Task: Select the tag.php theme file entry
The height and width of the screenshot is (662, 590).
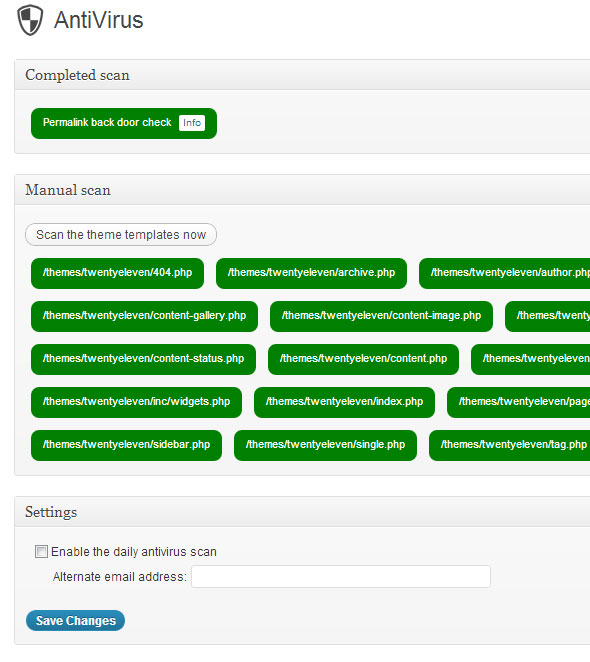Action: click(x=509, y=445)
